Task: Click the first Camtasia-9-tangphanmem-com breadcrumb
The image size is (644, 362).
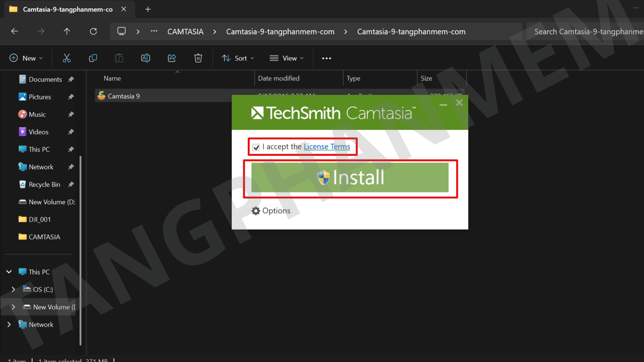Action: (280, 32)
